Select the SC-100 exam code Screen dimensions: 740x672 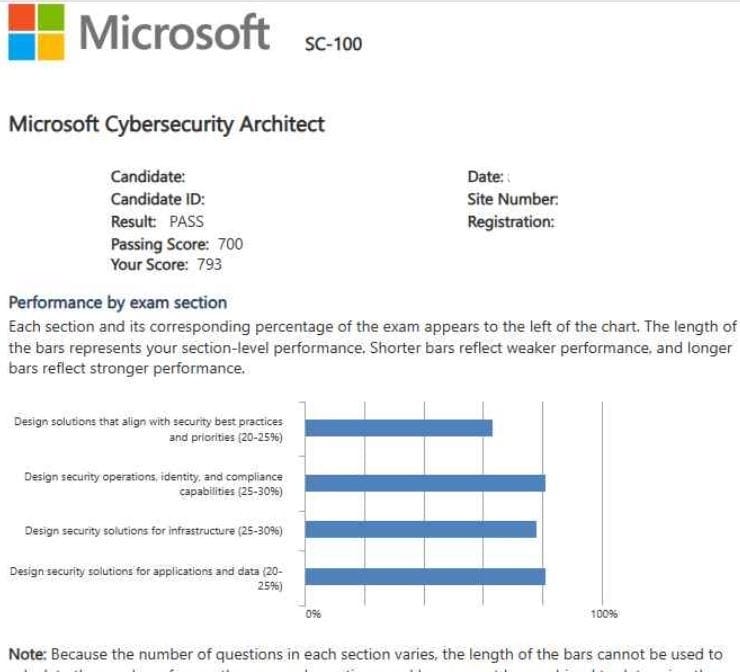point(334,44)
